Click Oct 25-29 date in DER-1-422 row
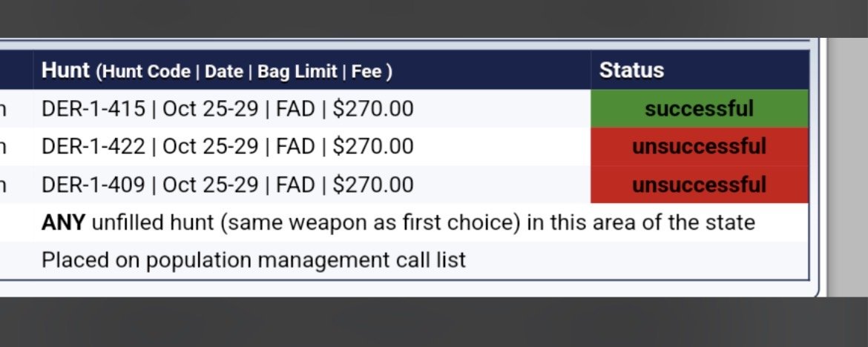 point(210,147)
